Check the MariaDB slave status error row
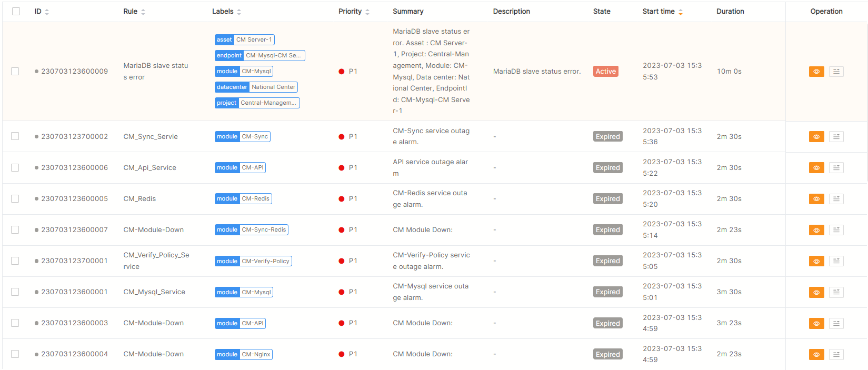 15,72
